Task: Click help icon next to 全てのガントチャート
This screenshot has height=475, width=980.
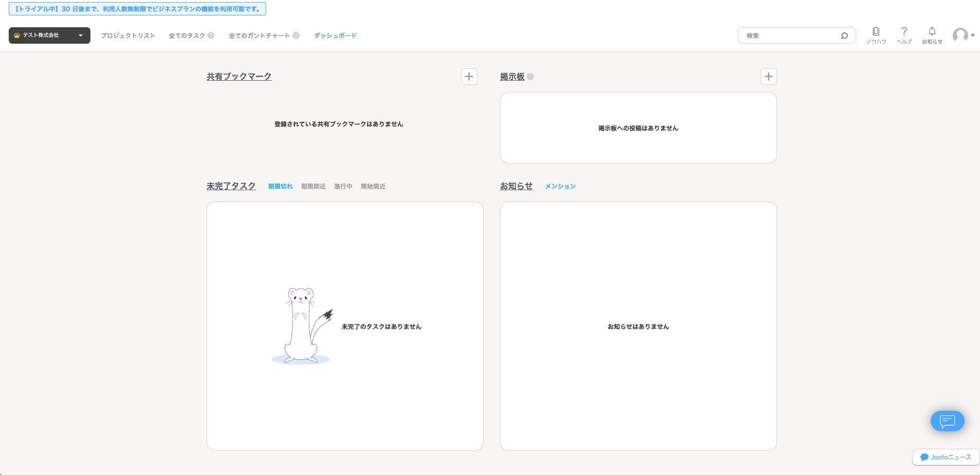Action: pos(296,35)
